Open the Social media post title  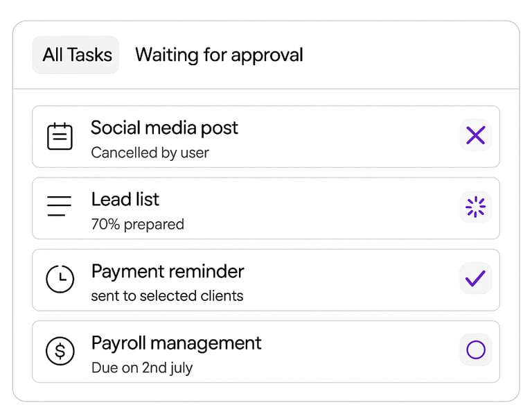click(x=164, y=128)
